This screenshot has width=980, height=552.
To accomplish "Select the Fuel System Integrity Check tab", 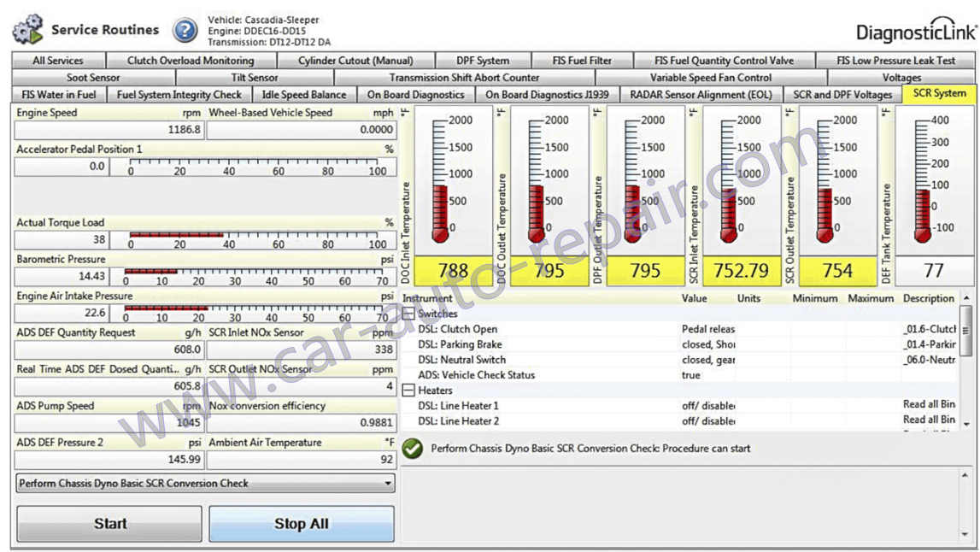I will 179,95.
